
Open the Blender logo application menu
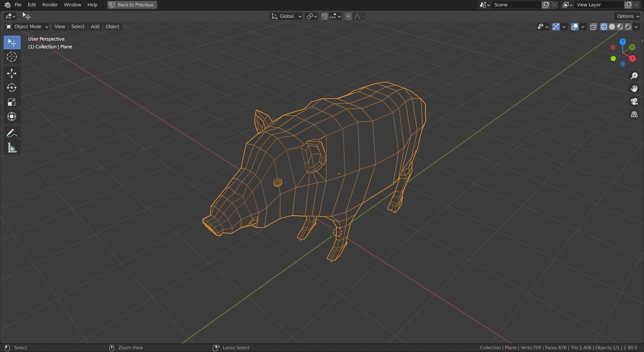coord(7,5)
